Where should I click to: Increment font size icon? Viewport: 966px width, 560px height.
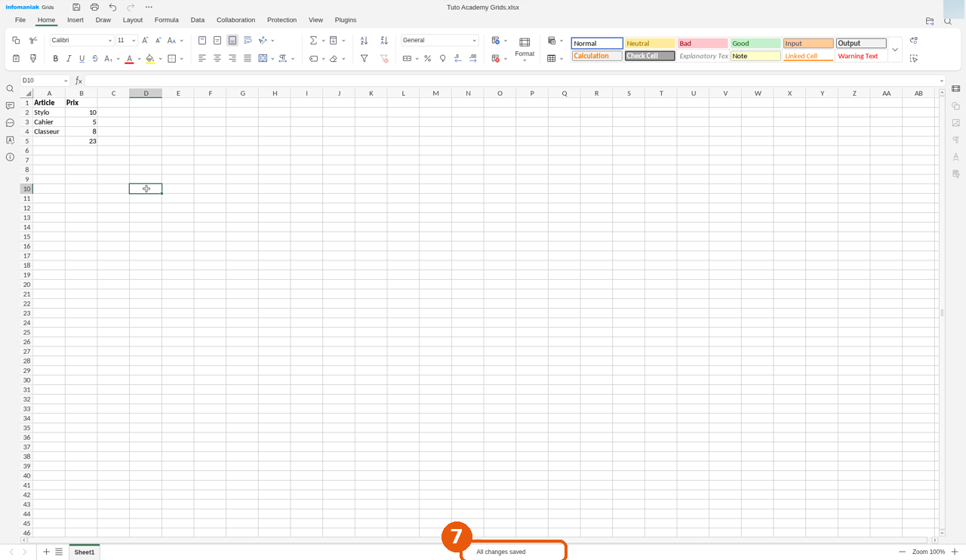click(x=146, y=40)
